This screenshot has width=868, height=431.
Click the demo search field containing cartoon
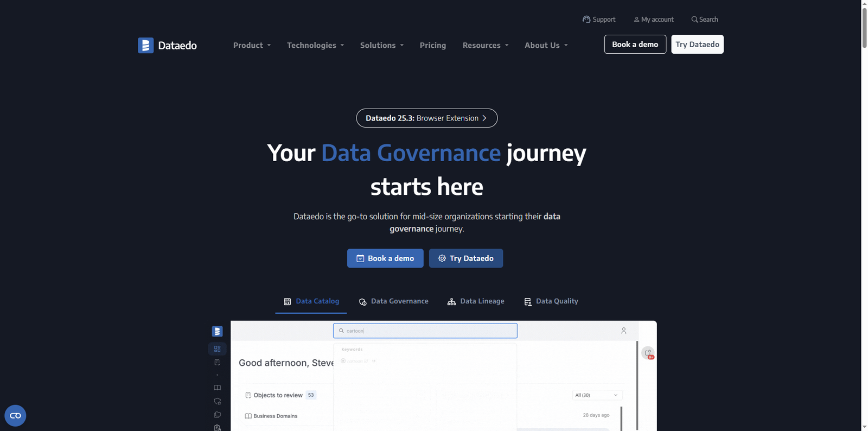425,331
